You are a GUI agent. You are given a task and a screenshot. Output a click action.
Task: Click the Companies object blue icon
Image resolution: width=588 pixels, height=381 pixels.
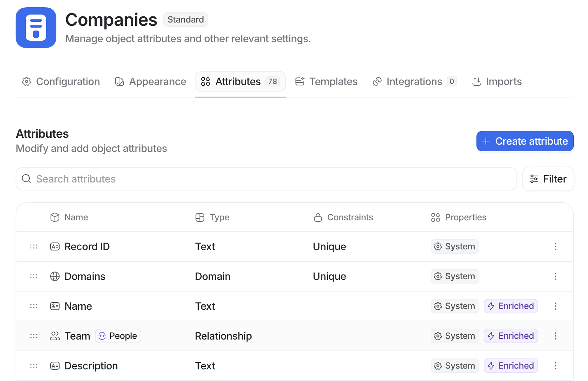[36, 27]
